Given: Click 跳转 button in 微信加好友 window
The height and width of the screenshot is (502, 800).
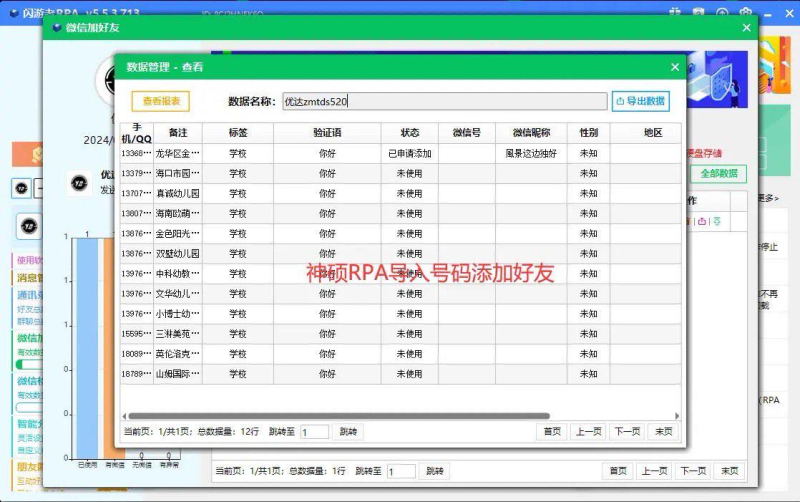Looking at the screenshot, I should point(435,471).
